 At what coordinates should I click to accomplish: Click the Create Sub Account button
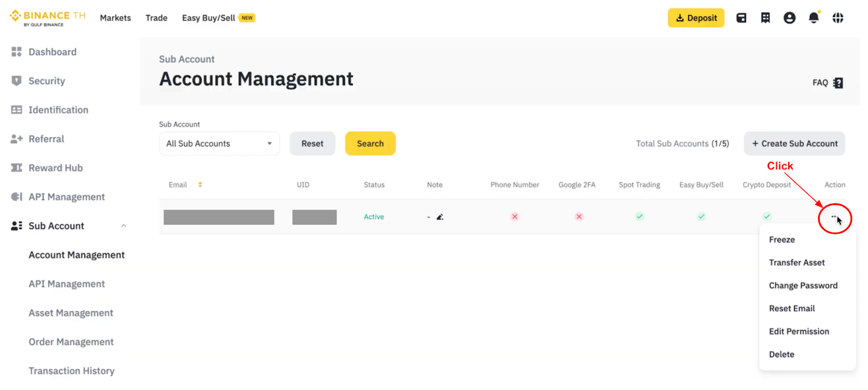click(794, 144)
